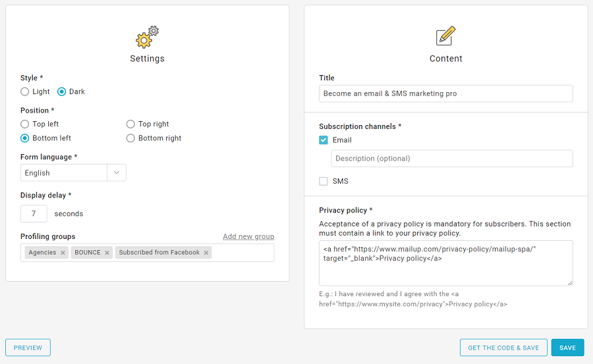This screenshot has height=364, width=593.
Task: Click the Settings gears icon
Action: [147, 37]
